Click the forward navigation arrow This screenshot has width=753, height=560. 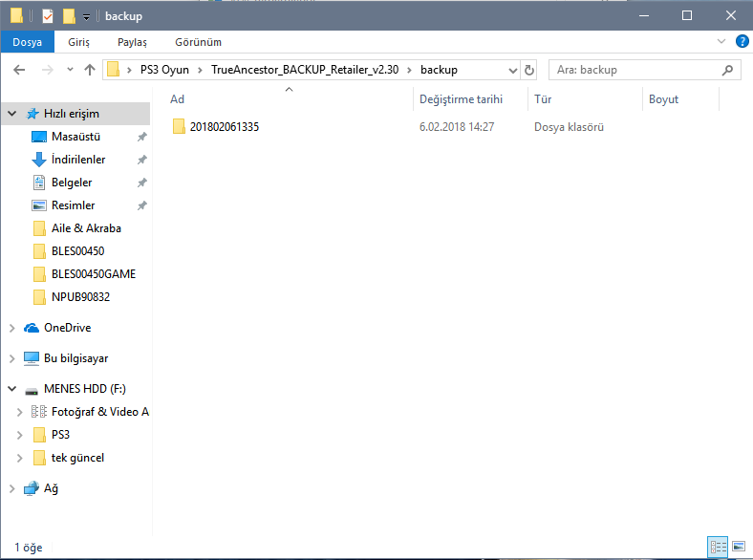click(x=47, y=70)
